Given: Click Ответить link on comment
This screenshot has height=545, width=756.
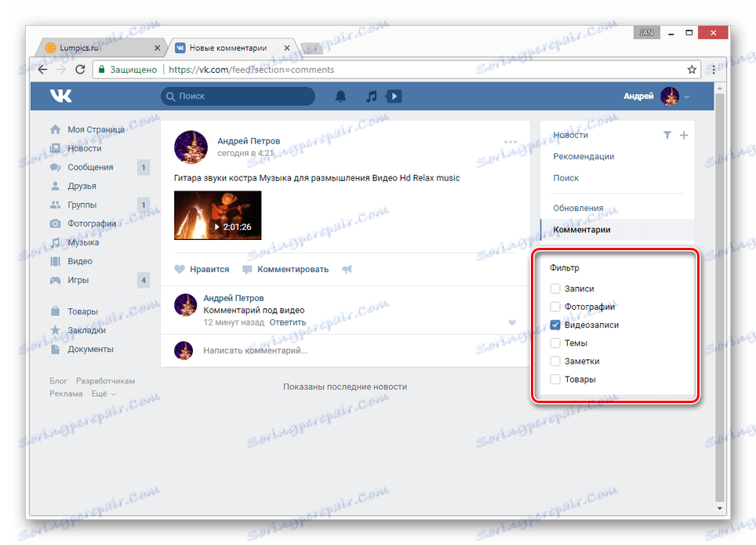Looking at the screenshot, I should 287,322.
